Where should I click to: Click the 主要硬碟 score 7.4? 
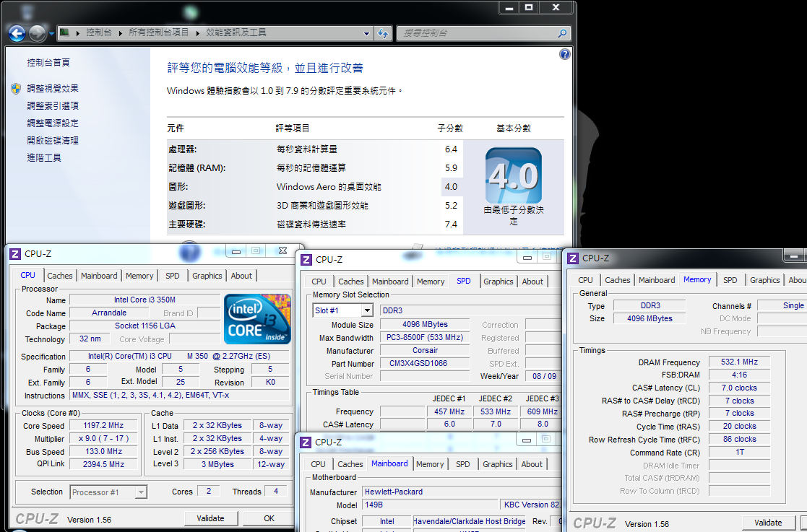pyautogui.click(x=451, y=224)
